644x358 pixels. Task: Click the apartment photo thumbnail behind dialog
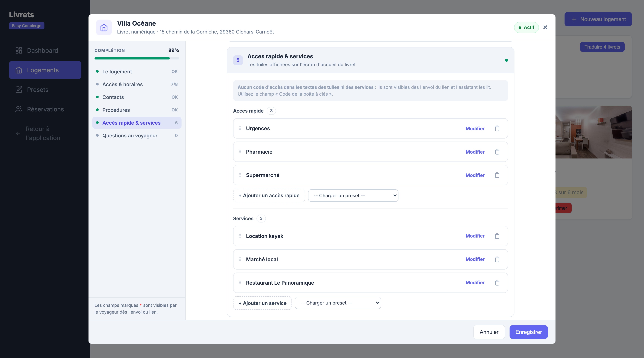(594, 132)
